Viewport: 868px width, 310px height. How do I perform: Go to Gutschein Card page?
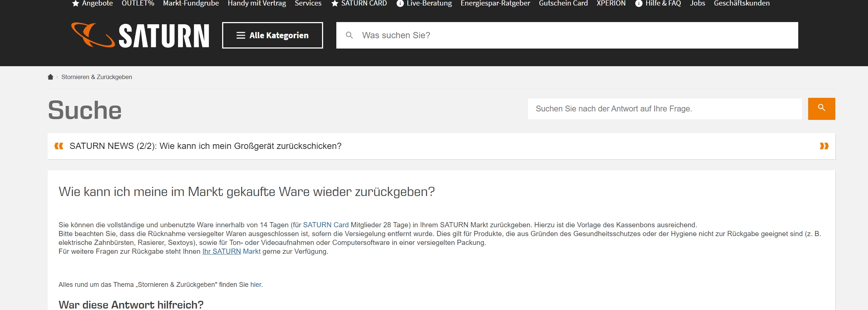pos(563,3)
